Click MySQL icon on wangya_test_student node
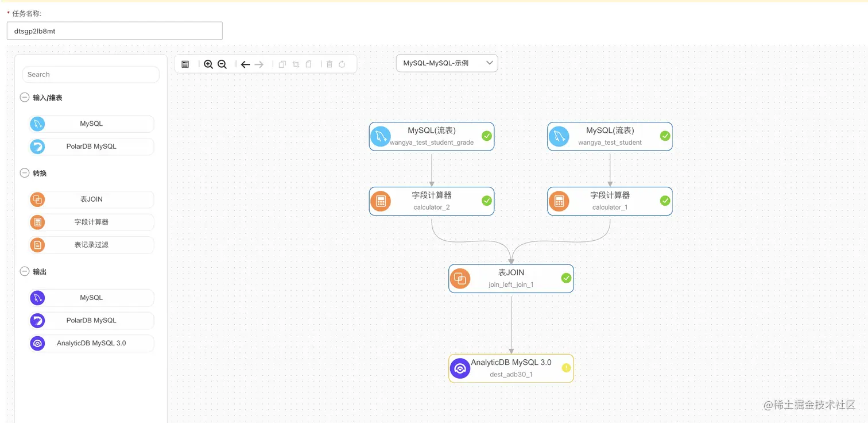 (559, 137)
